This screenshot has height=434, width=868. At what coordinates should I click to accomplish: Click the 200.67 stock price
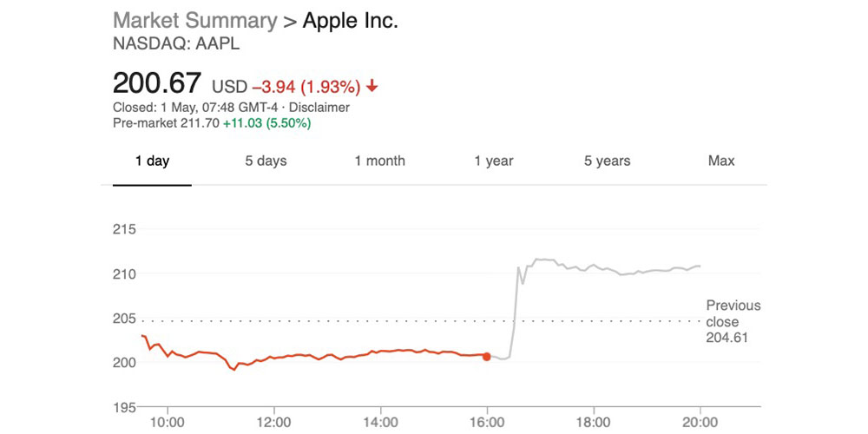(157, 85)
